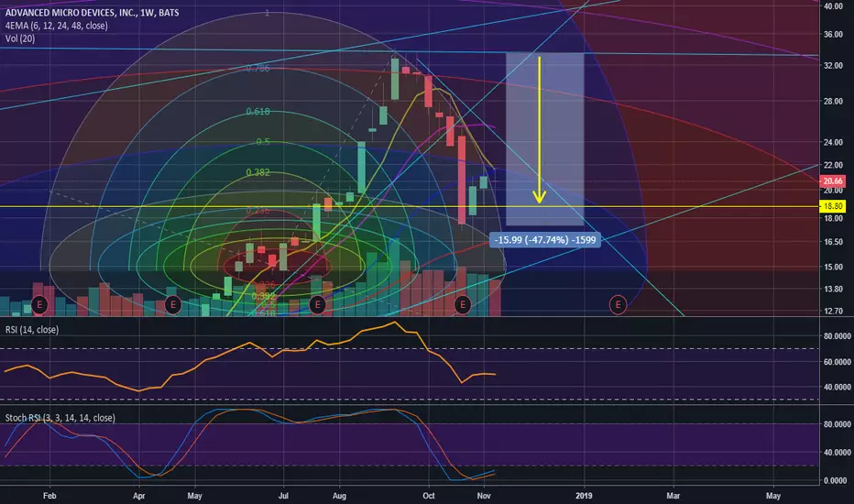The height and width of the screenshot is (504, 854).
Task: Select the Nov date label on time axis
Action: click(x=484, y=496)
